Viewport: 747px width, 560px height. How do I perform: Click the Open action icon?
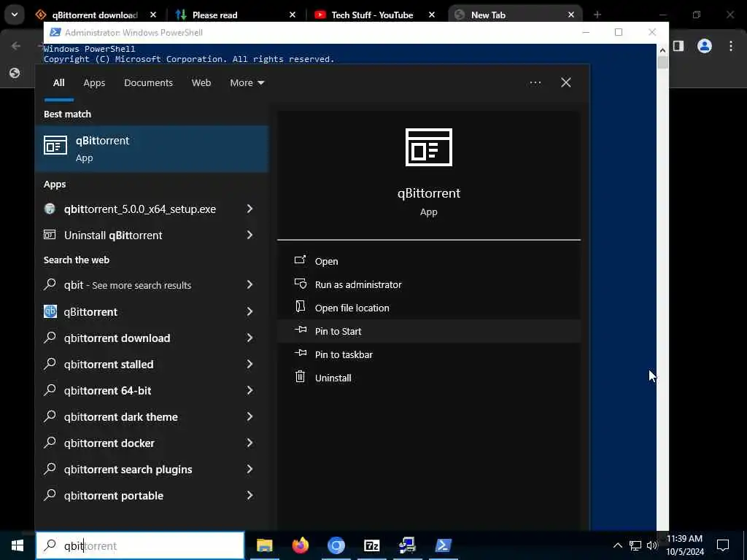click(x=300, y=260)
